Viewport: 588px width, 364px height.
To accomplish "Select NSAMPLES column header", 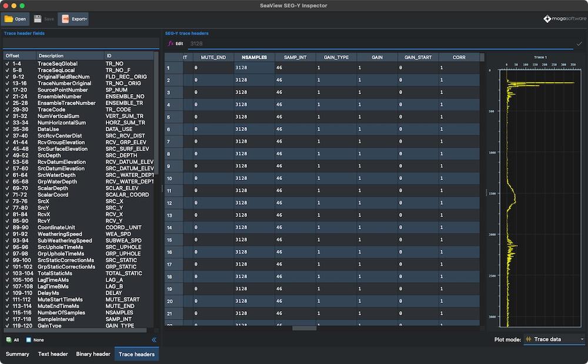I will pyautogui.click(x=254, y=58).
